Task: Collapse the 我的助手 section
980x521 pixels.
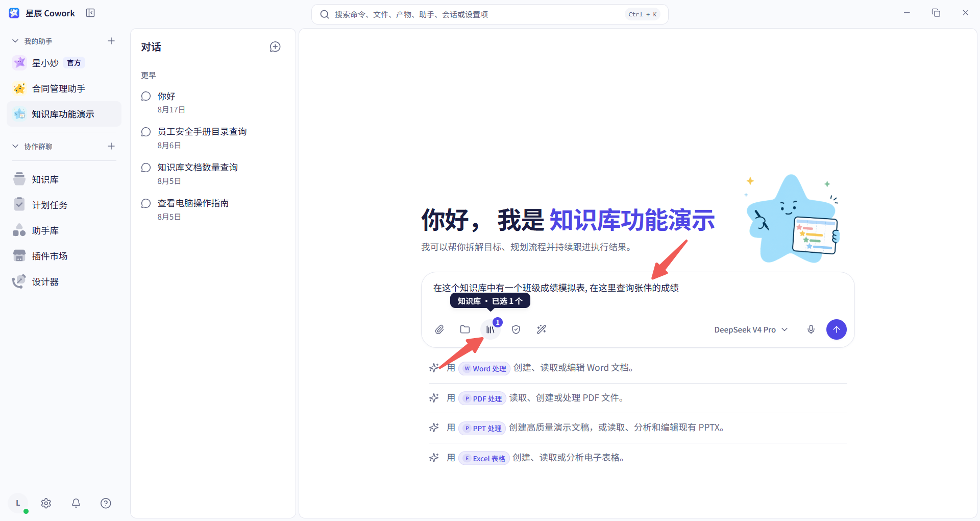Action: (15, 41)
